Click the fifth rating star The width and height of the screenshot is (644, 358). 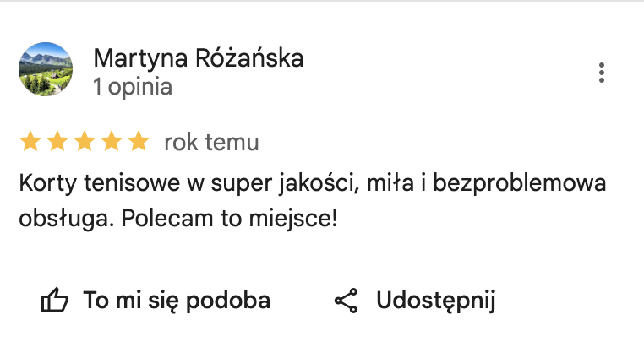click(x=138, y=142)
